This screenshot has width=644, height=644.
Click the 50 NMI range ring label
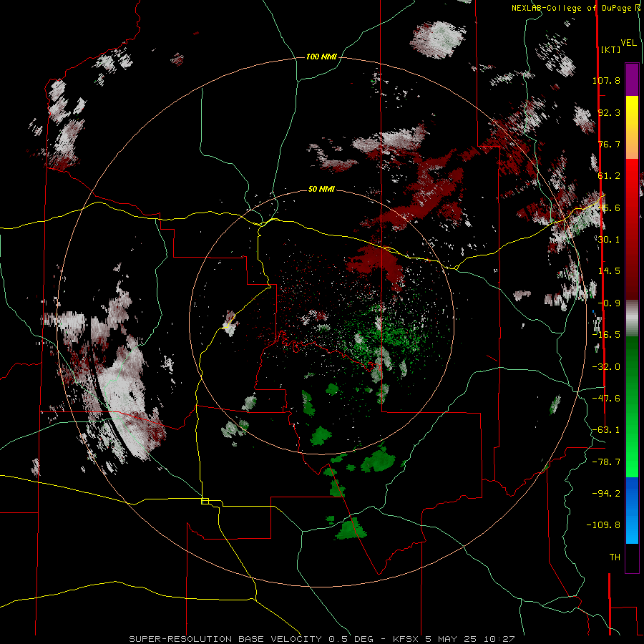321,189
